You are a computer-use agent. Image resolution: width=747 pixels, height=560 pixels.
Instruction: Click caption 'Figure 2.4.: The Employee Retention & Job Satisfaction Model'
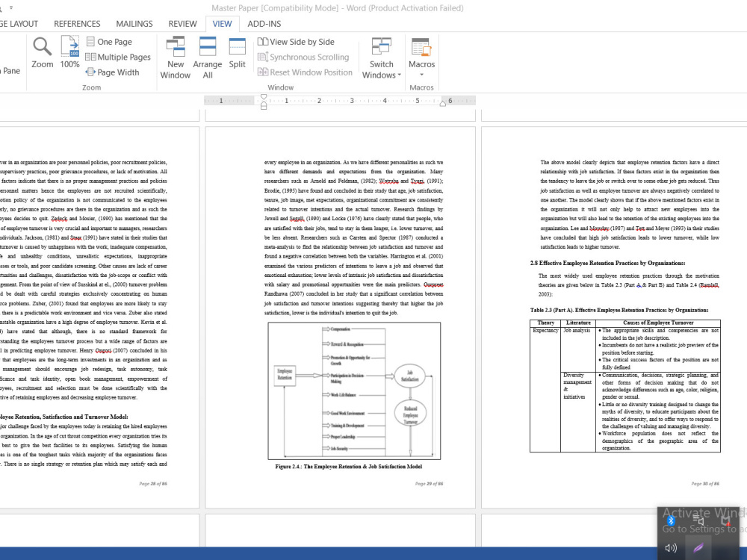coord(349,467)
